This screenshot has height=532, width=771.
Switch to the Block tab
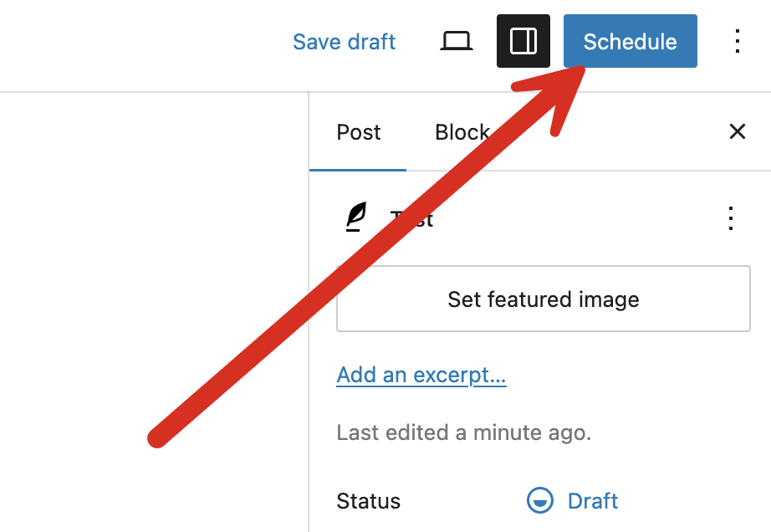pyautogui.click(x=461, y=131)
